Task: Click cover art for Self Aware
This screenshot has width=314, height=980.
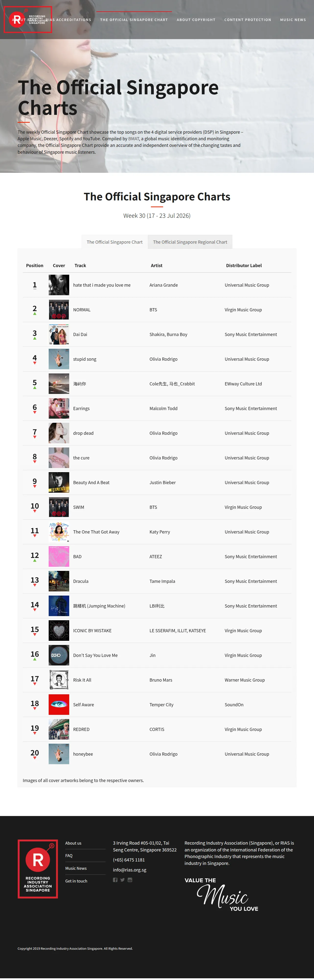Action: tap(59, 705)
